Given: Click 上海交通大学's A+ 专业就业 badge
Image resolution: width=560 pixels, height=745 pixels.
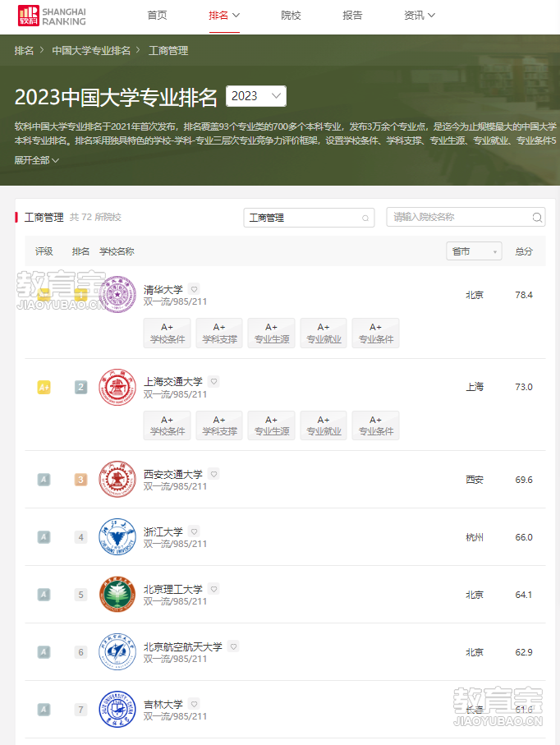Looking at the screenshot, I should pyautogui.click(x=324, y=425).
